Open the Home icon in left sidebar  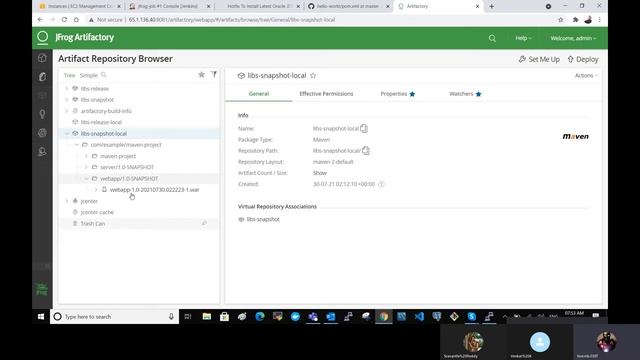42,58
